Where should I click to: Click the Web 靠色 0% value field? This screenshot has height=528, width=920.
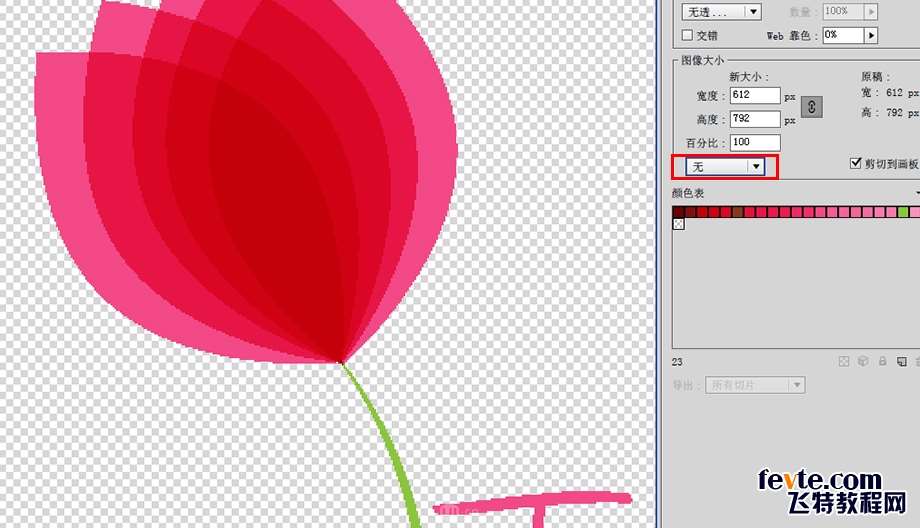844,35
